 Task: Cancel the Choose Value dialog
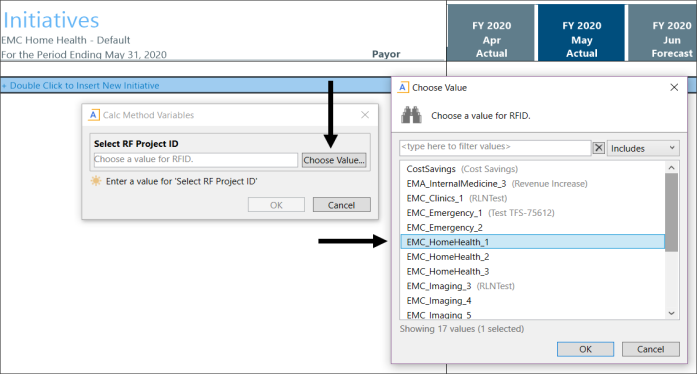click(650, 349)
